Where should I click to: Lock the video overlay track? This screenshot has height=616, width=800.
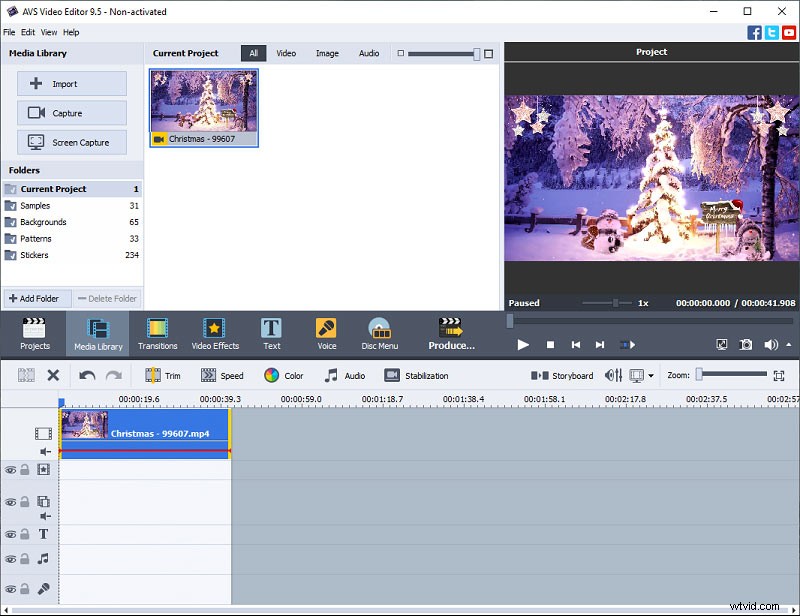(24, 502)
